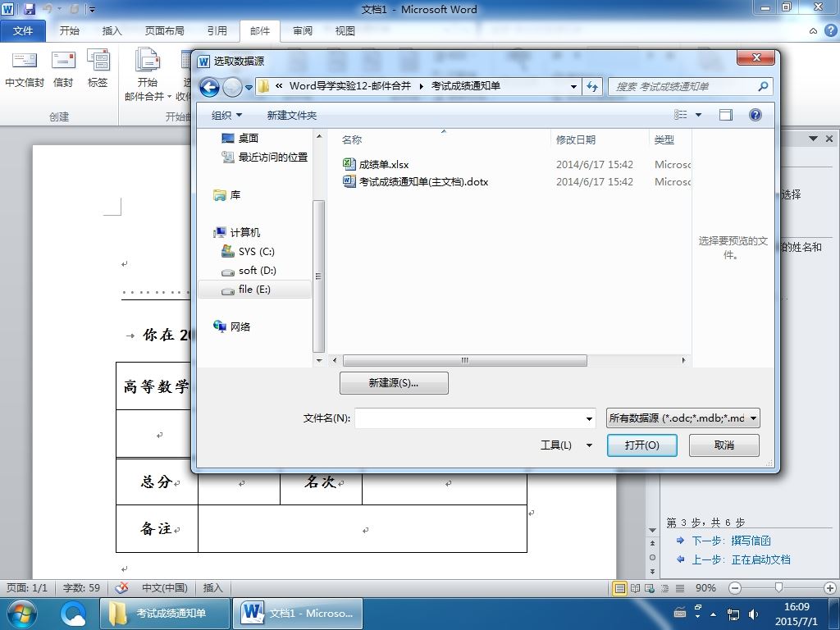Open Start Mail Merge (开始邮件合并) ribbon button
Image resolution: width=840 pixels, height=630 pixels.
[148, 75]
